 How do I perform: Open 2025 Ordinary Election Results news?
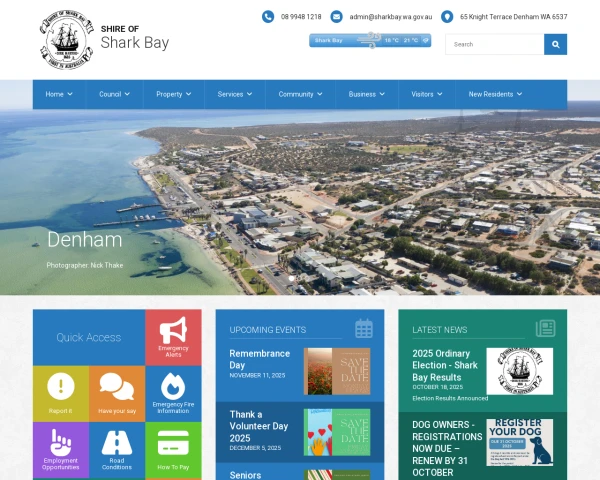point(445,365)
